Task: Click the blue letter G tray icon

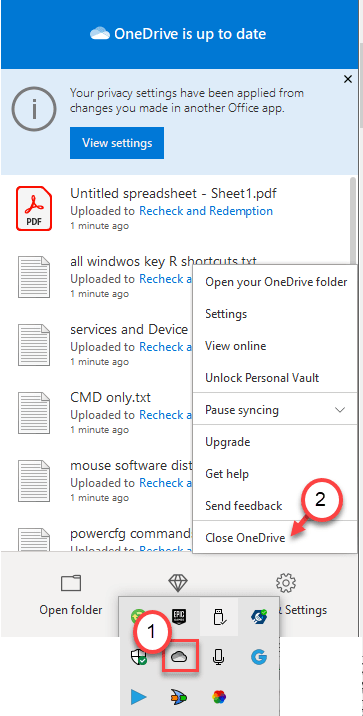Action: click(x=259, y=657)
